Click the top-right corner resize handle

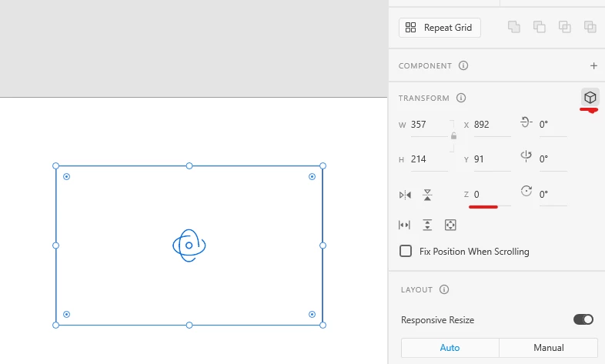click(x=323, y=165)
